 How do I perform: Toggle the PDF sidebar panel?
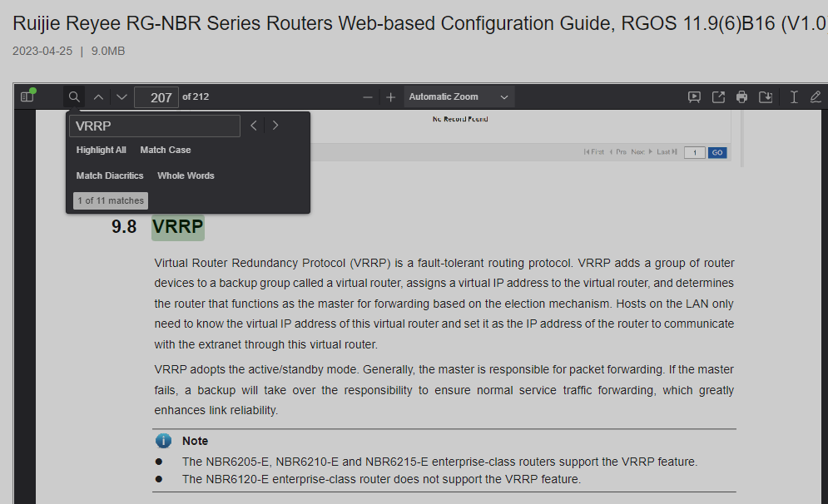pyautogui.click(x=27, y=96)
